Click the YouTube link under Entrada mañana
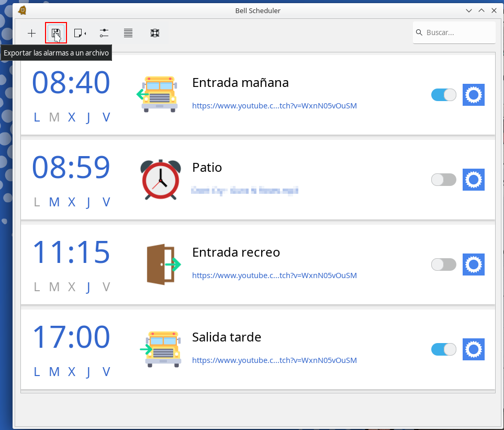The image size is (504, 430). click(274, 106)
